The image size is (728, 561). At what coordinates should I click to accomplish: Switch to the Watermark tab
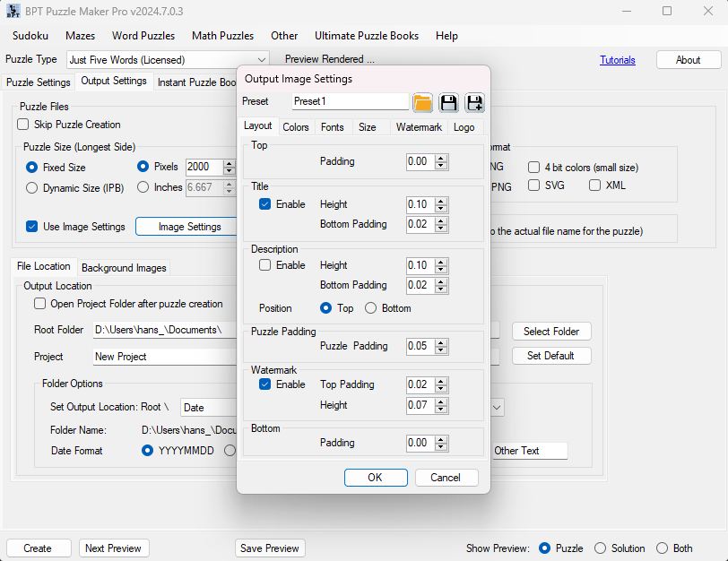coord(419,127)
